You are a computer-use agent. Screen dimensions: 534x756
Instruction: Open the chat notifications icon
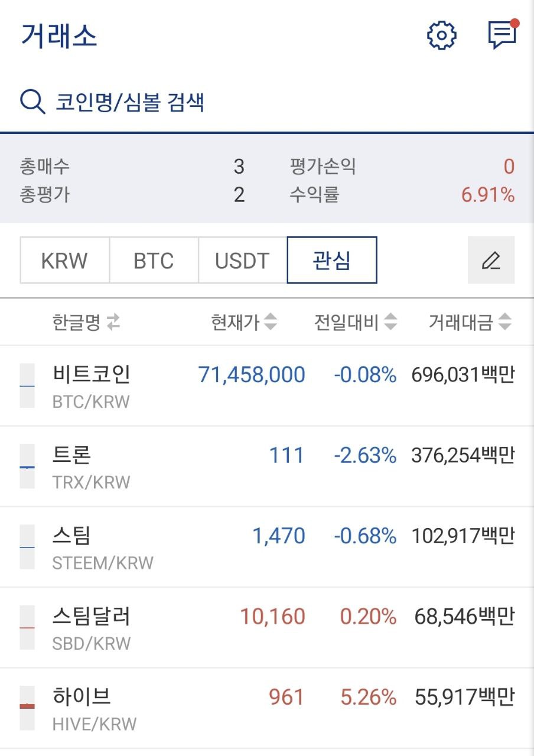503,34
